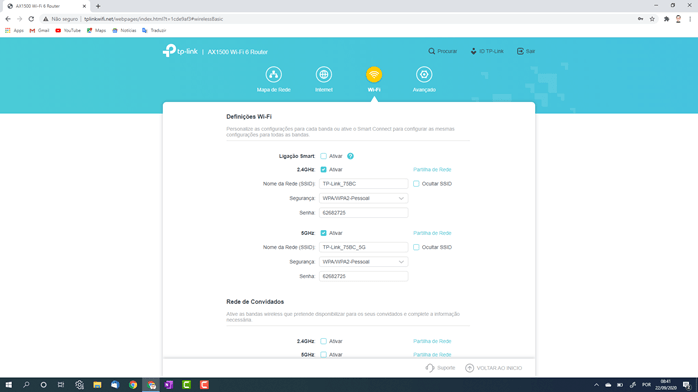Screen dimensions: 698x392
Task: Enable guest network 2.4GHz Ativar checkbox
Action: (324, 341)
